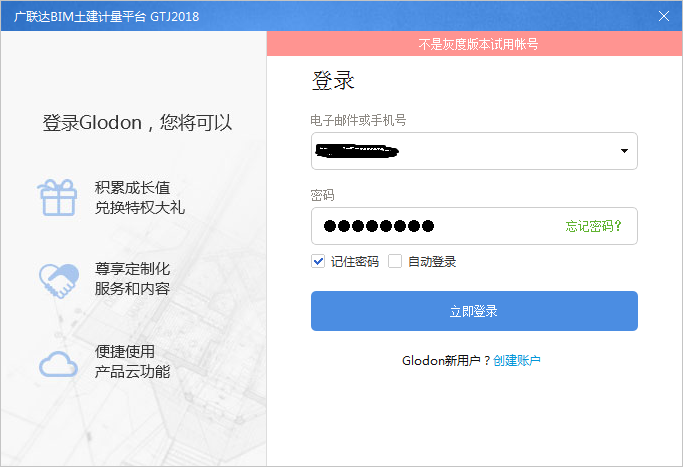Image resolution: width=683 pixels, height=467 pixels.
Task: Click the 尊享定制化 服务和内容 text
Action: (x=132, y=279)
